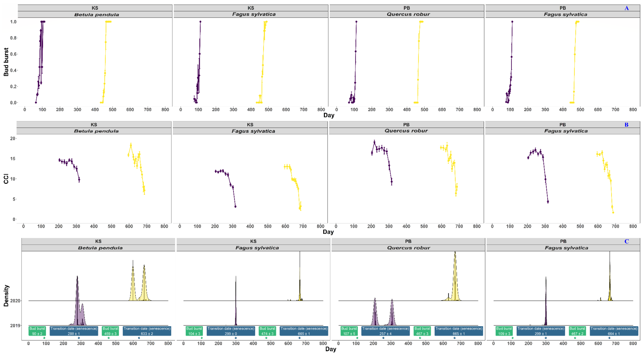The width and height of the screenshot is (644, 356).
Task: Click the 'Transition date (senescence) 664 ± 1' label
Action: (614, 331)
